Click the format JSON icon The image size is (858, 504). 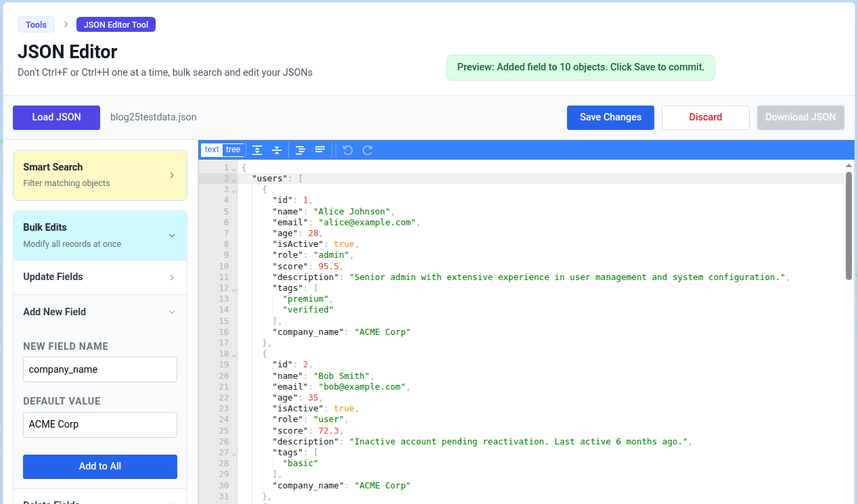(300, 150)
